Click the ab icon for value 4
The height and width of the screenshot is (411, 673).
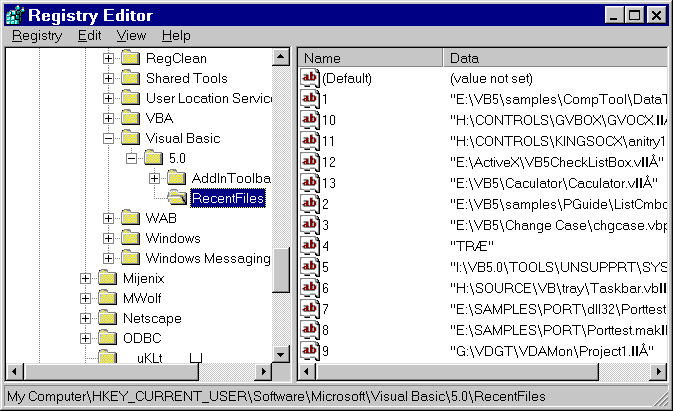pyautogui.click(x=310, y=246)
